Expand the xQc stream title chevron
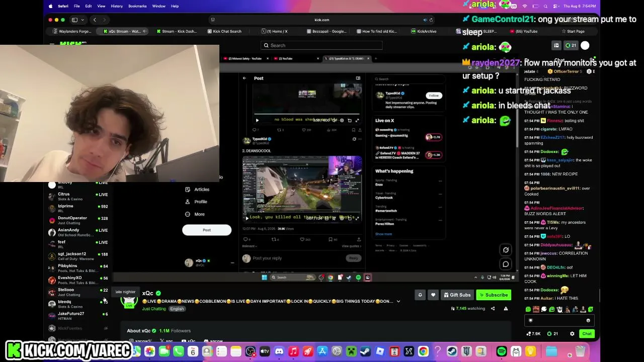Viewport: 644px width, 362px height. [398, 302]
